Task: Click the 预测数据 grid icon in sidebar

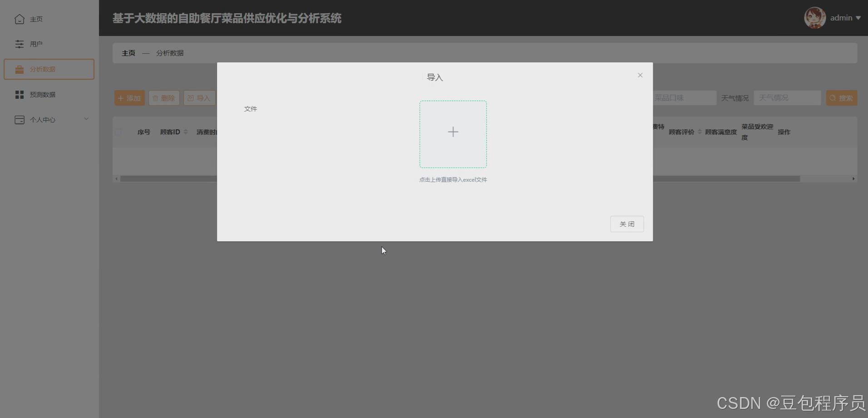Action: point(19,94)
